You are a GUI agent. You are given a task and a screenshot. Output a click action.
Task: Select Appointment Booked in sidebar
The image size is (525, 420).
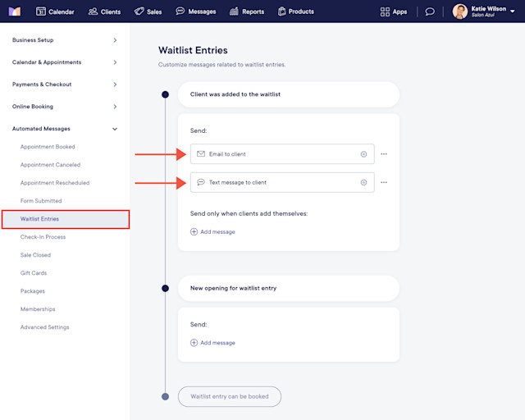coord(48,147)
